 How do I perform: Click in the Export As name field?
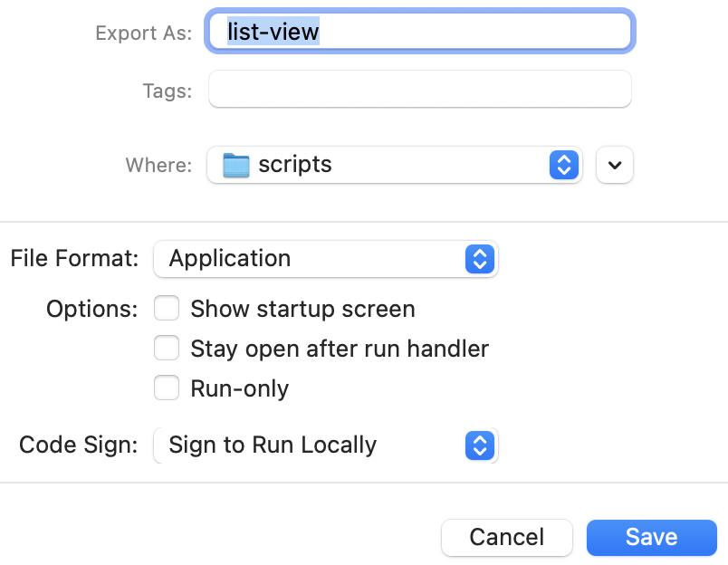click(420, 32)
